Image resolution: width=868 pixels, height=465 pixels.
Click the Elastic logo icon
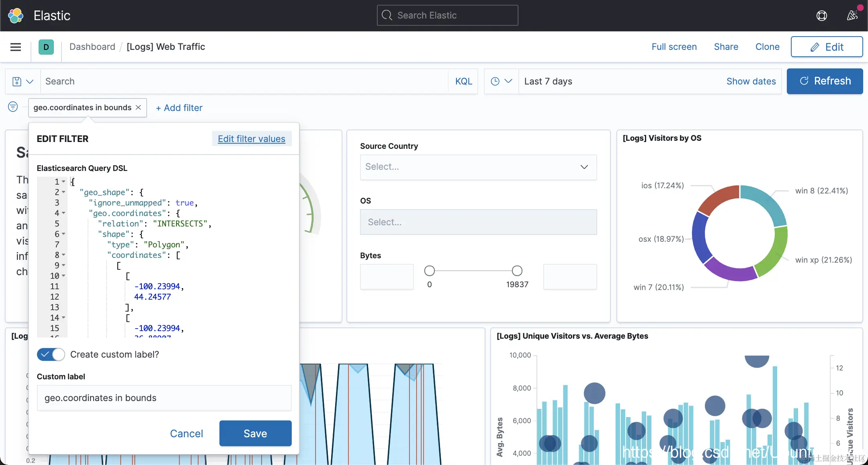click(x=16, y=16)
